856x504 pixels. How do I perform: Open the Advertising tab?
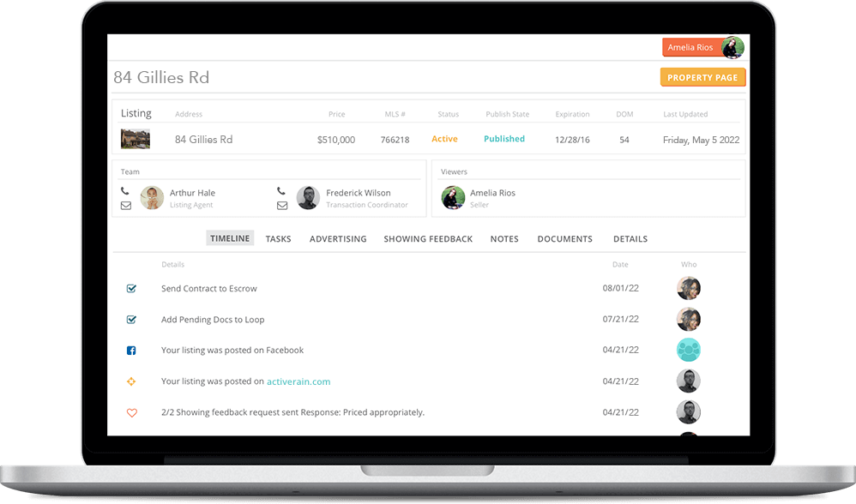[338, 239]
